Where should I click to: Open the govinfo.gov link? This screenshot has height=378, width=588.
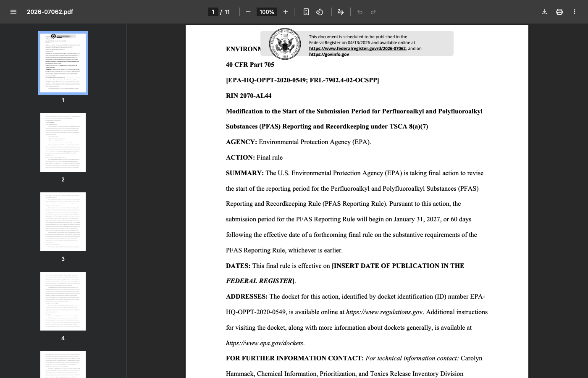pos(329,54)
